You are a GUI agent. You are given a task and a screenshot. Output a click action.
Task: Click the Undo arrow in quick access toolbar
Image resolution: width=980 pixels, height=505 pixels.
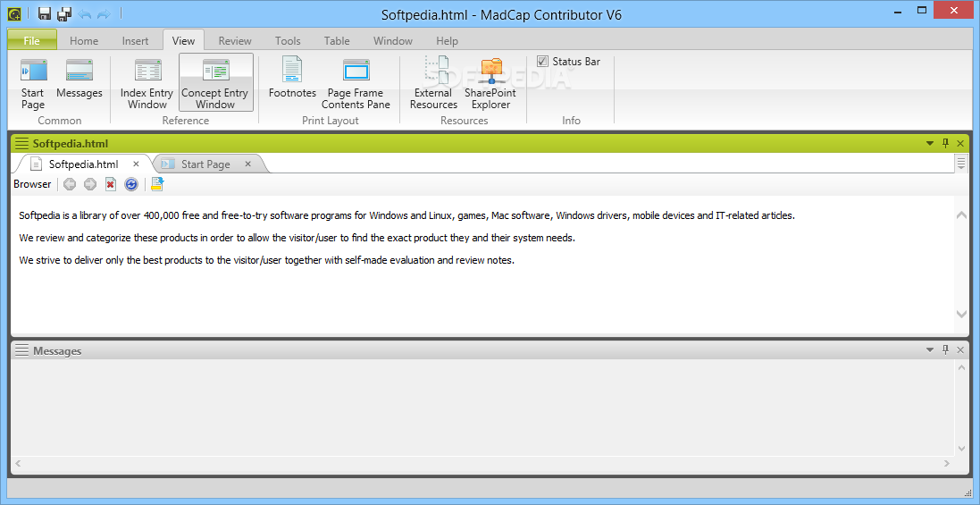[85, 13]
